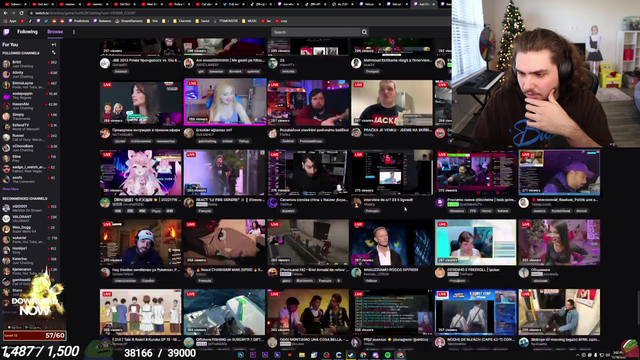Open the anime classroom stream thumbnail
The width and height of the screenshot is (640, 360).
click(141, 312)
